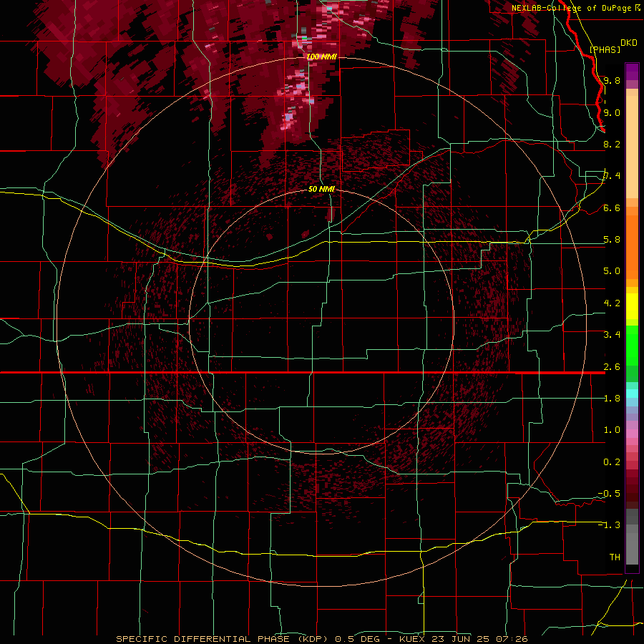Click the 8.2 value on the color scale
The image size is (644, 644).
612,144
